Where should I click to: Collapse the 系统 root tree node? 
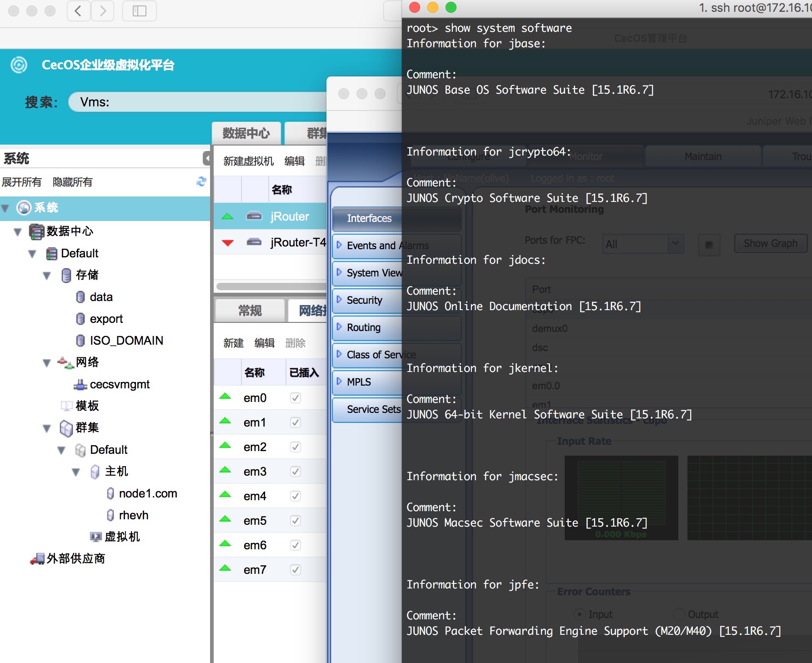[x=5, y=209]
